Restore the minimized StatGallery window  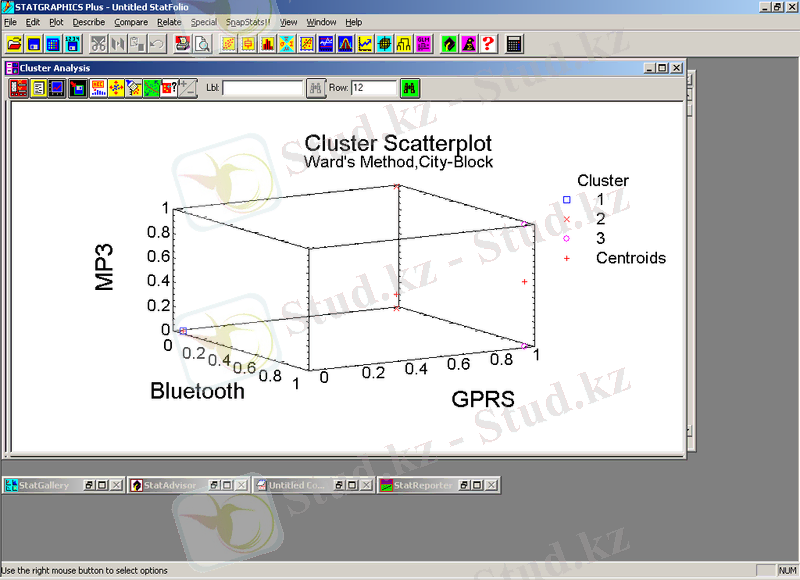click(x=89, y=485)
